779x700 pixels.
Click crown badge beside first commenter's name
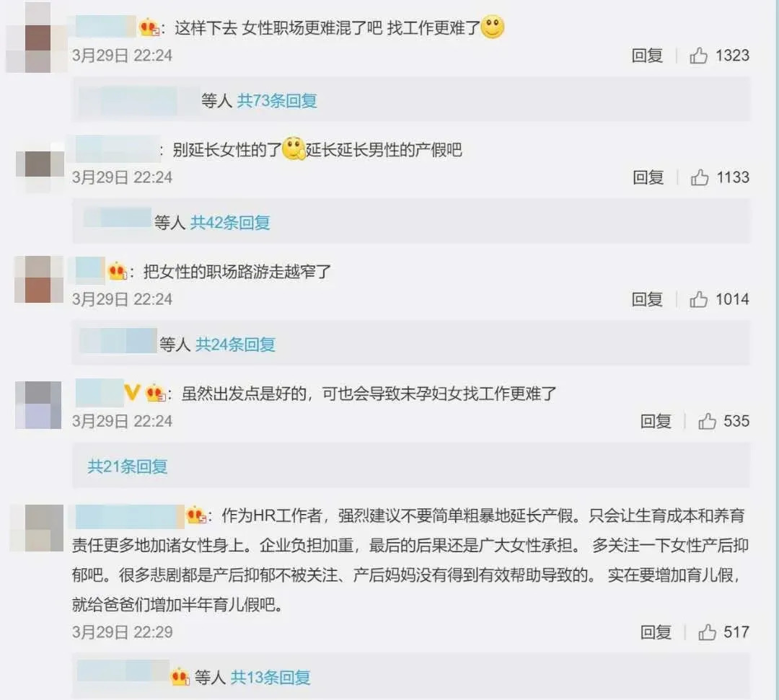point(149,27)
